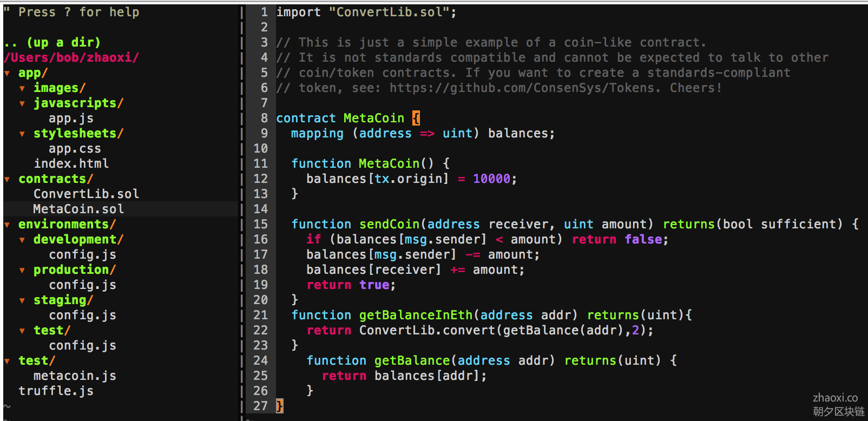The height and width of the screenshot is (421, 868).
Task: Select the production/ folder name
Action: (75, 269)
